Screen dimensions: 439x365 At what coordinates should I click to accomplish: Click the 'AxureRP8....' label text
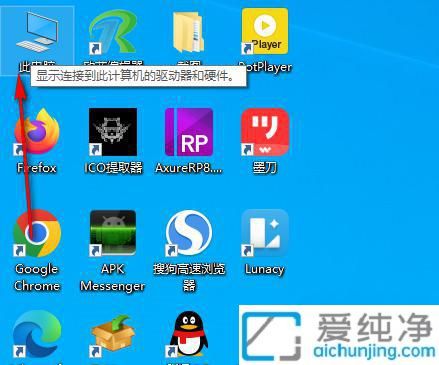[x=189, y=168]
